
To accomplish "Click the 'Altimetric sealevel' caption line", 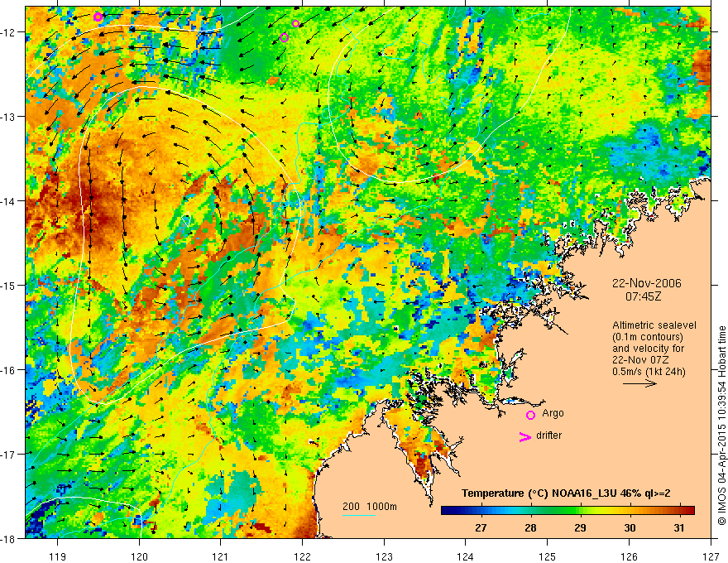I will (654, 325).
